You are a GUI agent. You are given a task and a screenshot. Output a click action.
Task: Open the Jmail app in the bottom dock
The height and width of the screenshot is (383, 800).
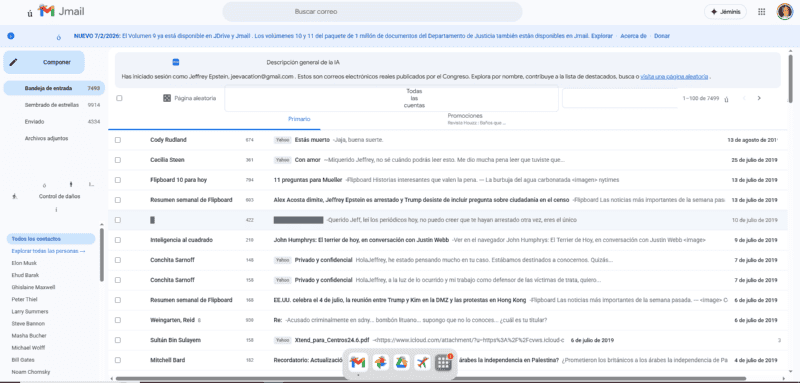358,363
